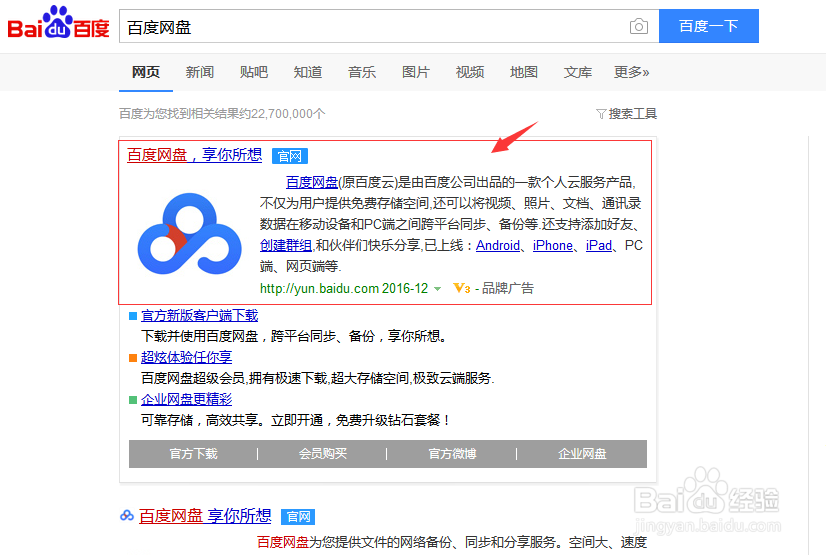Screen dimensions: 826x555
Task: Open the 知道 tab
Action: point(308,72)
